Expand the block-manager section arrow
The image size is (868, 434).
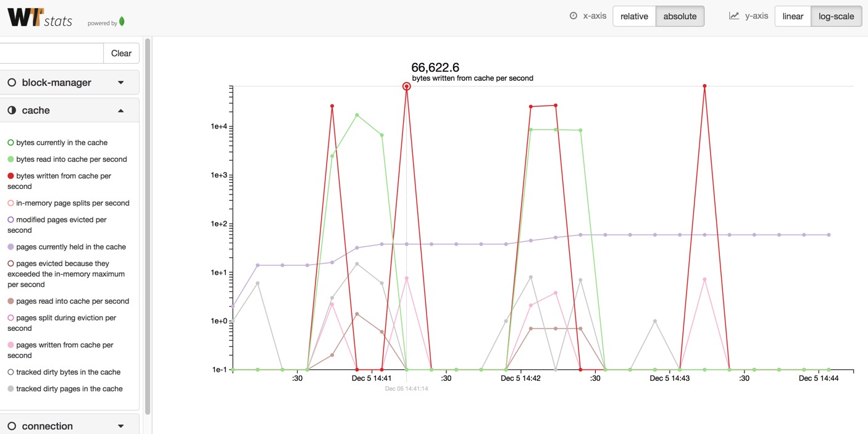[x=121, y=83]
